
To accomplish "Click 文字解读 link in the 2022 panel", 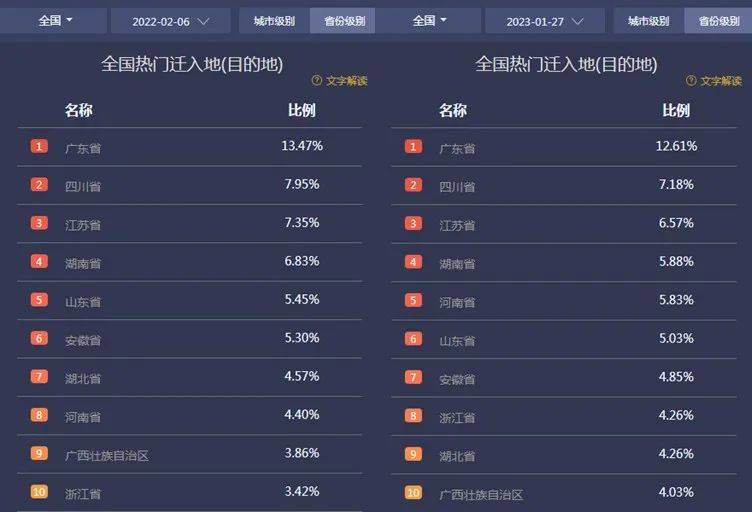I will [x=346, y=81].
